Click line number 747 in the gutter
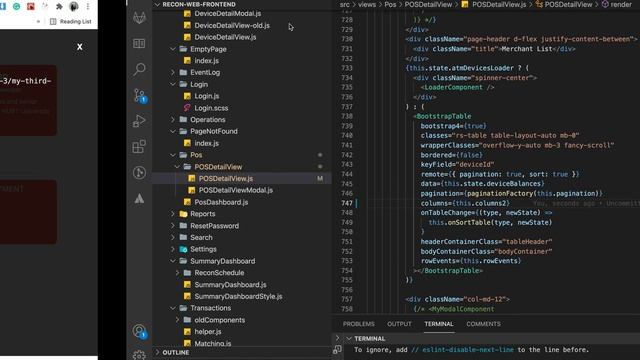Image resolution: width=640 pixels, height=360 pixels. (x=347, y=203)
